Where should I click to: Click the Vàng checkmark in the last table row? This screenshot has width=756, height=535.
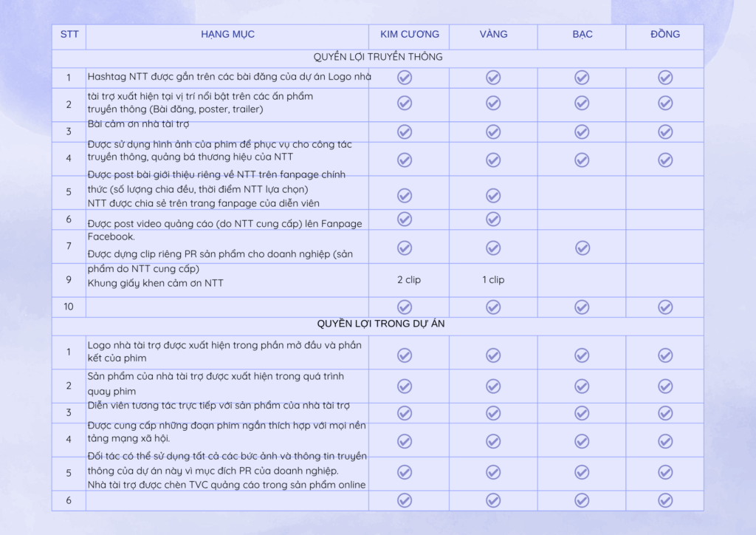(x=493, y=500)
